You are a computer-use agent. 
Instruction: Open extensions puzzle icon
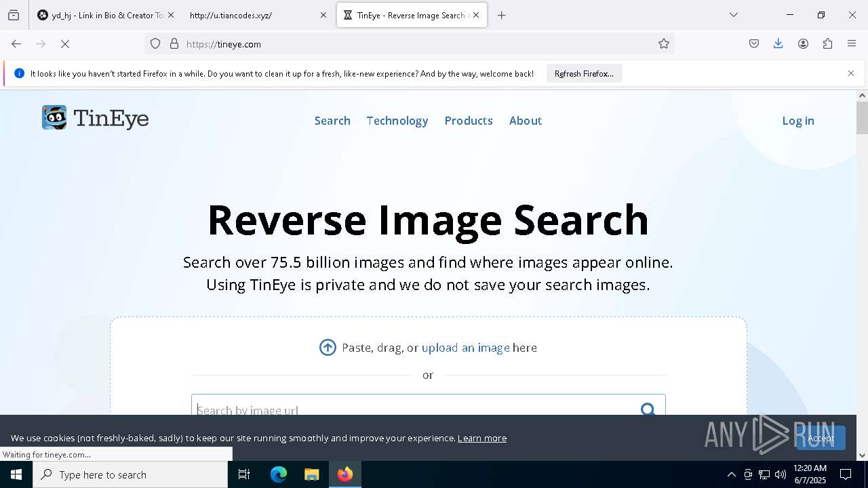[827, 44]
